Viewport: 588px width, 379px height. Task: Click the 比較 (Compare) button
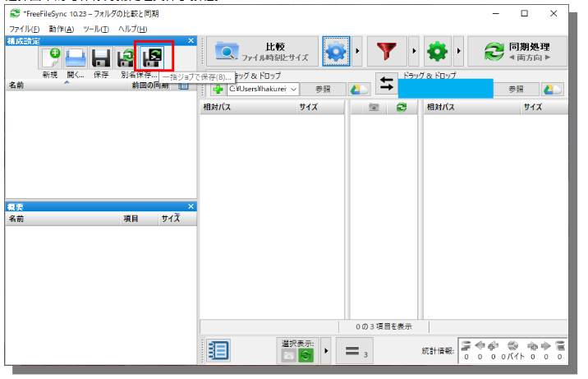(x=261, y=52)
